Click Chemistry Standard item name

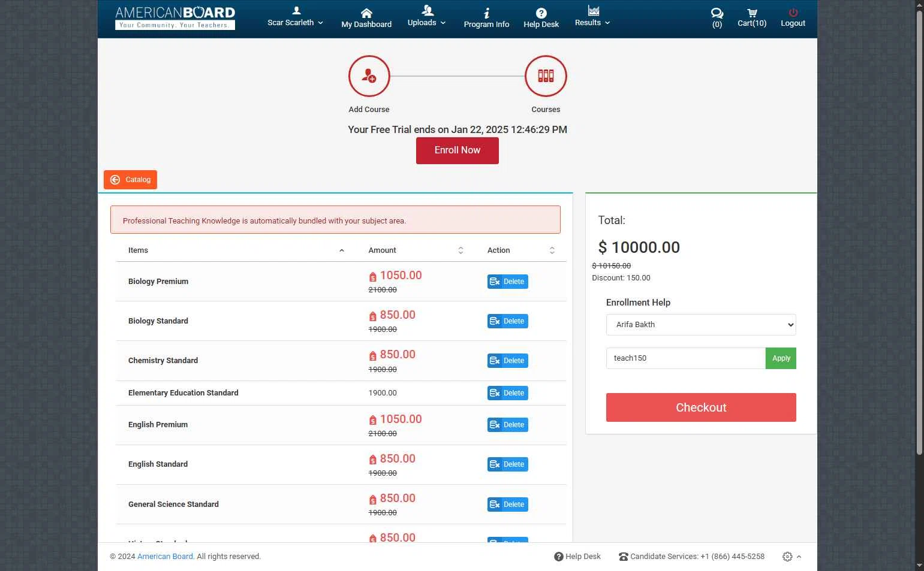click(163, 361)
